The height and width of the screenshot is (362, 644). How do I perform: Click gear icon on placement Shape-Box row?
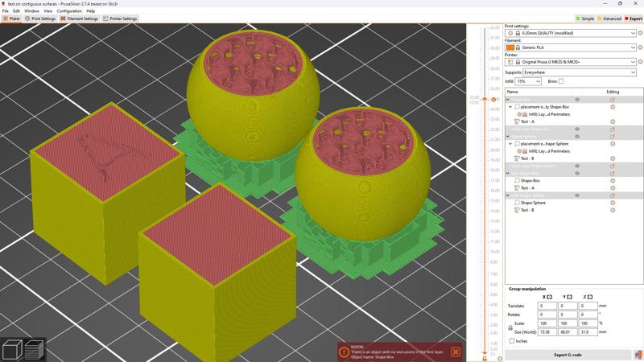point(613,107)
